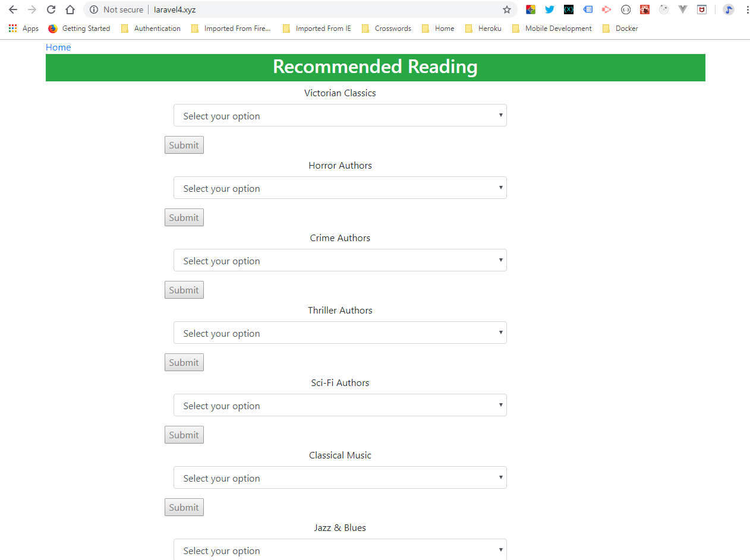This screenshot has width=750, height=560.
Task: Click the McAfee extension icon
Action: pos(702,10)
